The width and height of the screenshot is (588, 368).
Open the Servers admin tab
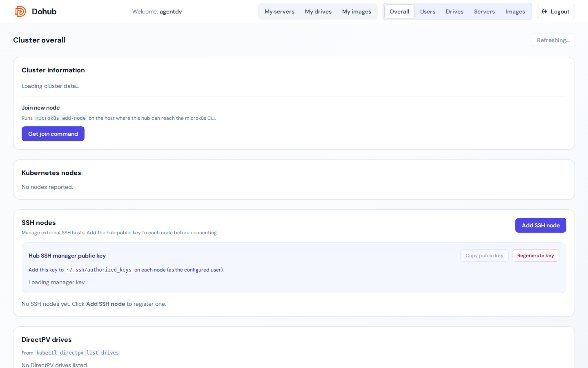point(484,11)
